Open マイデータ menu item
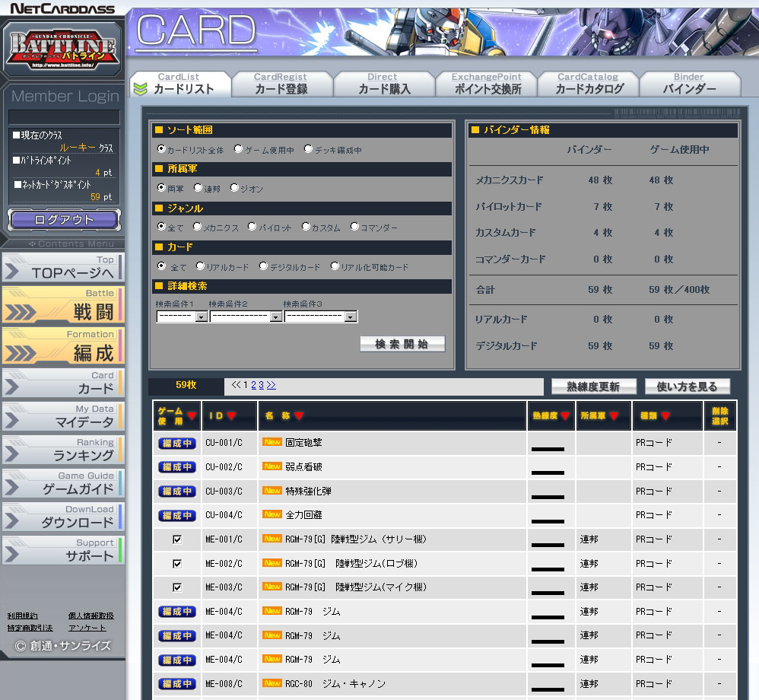 tap(63, 416)
